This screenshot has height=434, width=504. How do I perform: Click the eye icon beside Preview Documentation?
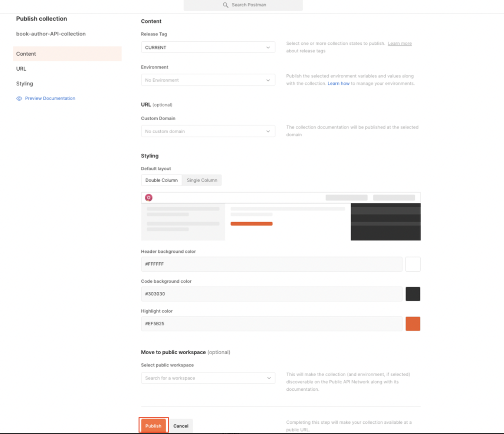pyautogui.click(x=19, y=99)
